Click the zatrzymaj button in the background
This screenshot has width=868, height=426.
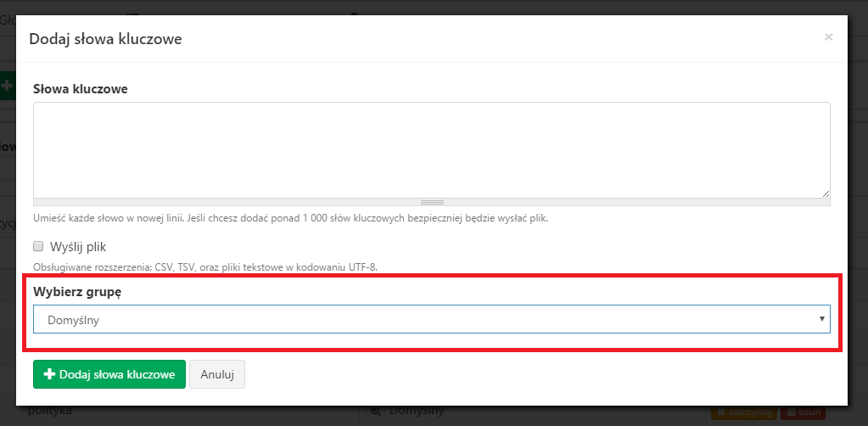(x=744, y=412)
